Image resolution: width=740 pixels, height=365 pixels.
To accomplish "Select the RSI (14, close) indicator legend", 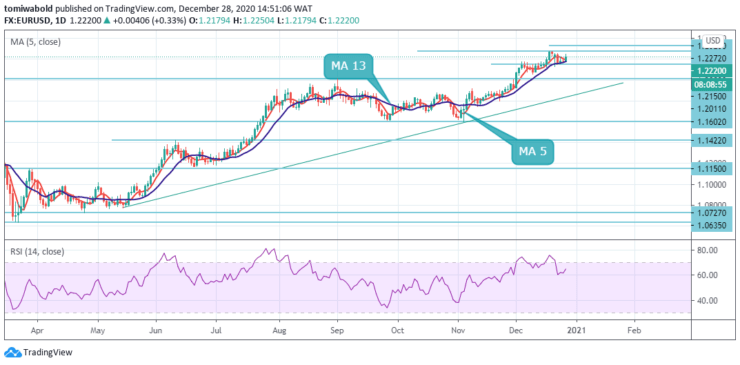I will tap(37, 252).
